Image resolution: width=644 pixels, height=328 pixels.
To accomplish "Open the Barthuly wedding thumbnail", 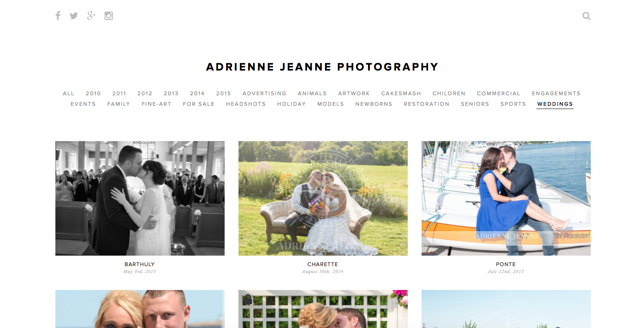I will point(140,198).
